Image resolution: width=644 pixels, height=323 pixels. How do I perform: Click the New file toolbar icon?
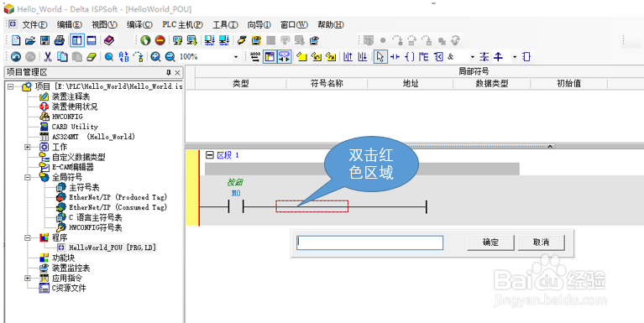pos(16,40)
